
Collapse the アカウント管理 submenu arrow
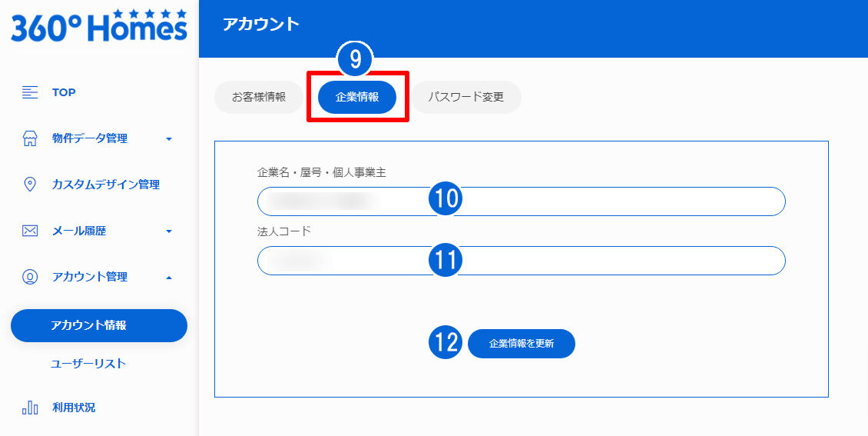pos(169,277)
